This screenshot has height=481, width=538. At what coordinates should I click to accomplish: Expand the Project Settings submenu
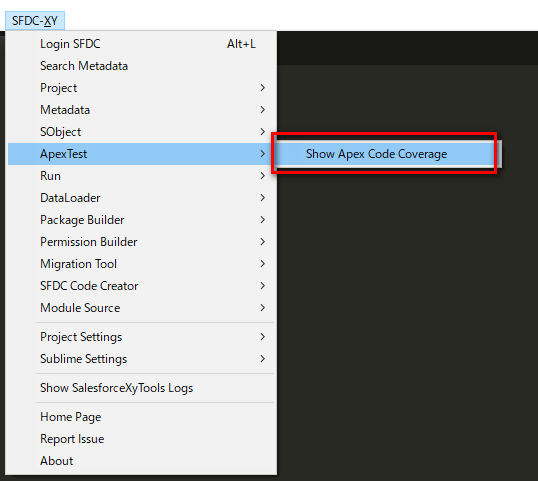(141, 337)
